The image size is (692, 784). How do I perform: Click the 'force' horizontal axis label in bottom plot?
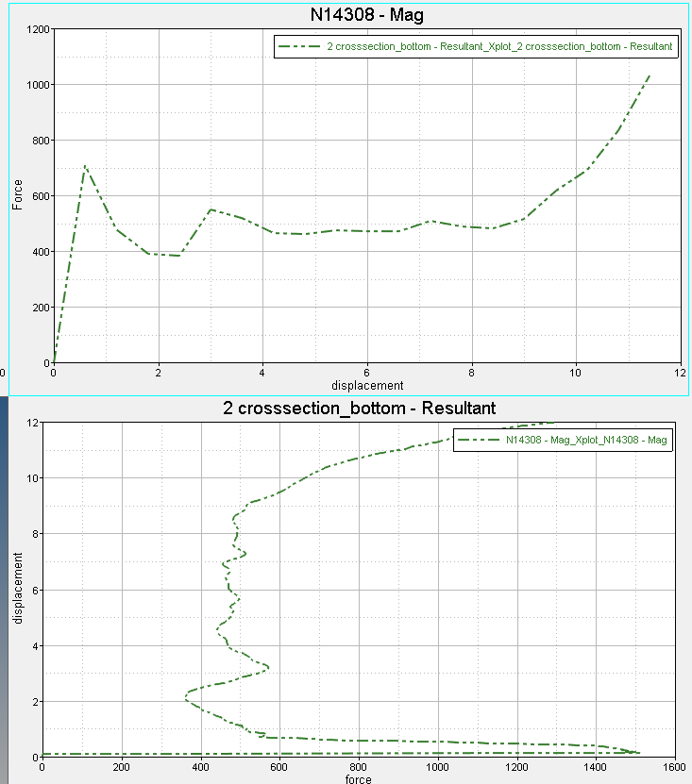click(x=358, y=779)
